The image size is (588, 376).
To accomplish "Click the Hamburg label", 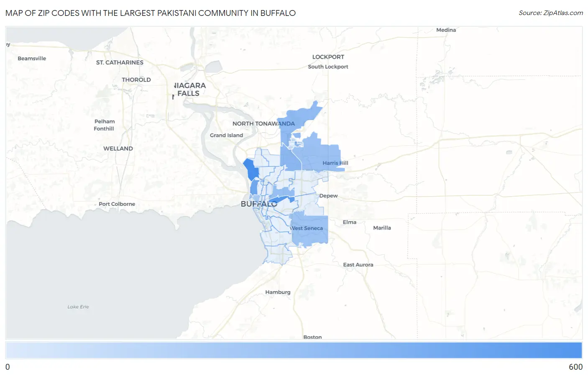I will pyautogui.click(x=278, y=292).
